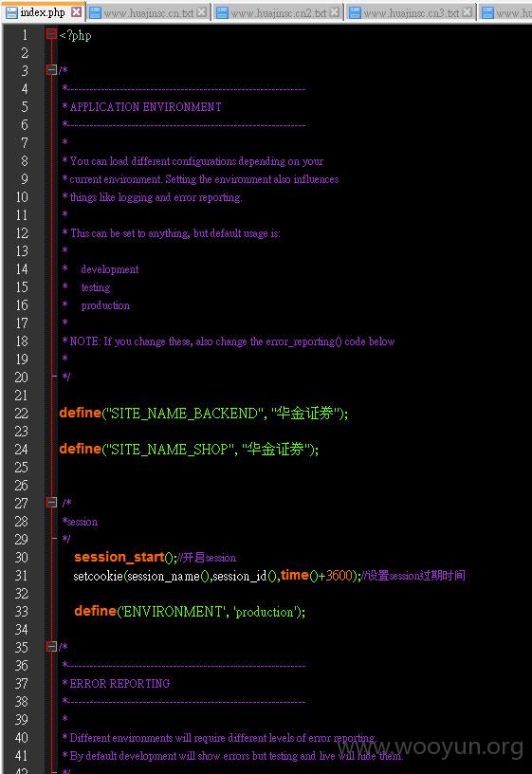Viewport: 532px width, 774px height.
Task: Click line number 33 in the margin
Action: (x=22, y=612)
